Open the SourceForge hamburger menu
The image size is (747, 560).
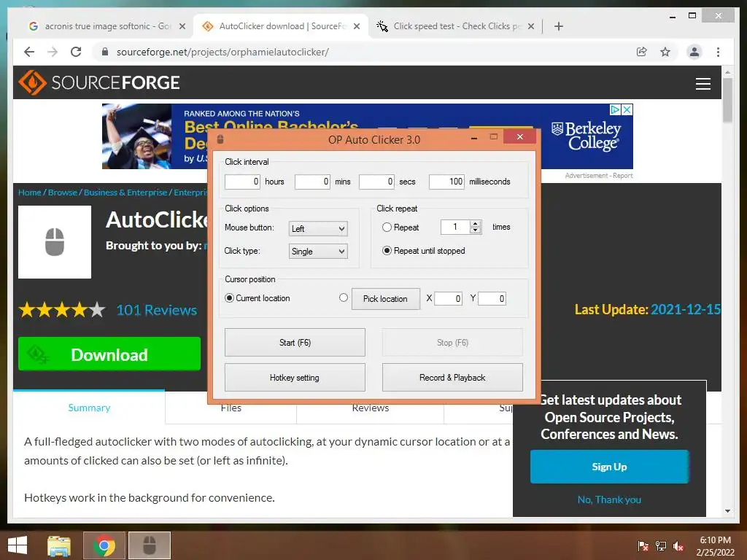click(703, 84)
